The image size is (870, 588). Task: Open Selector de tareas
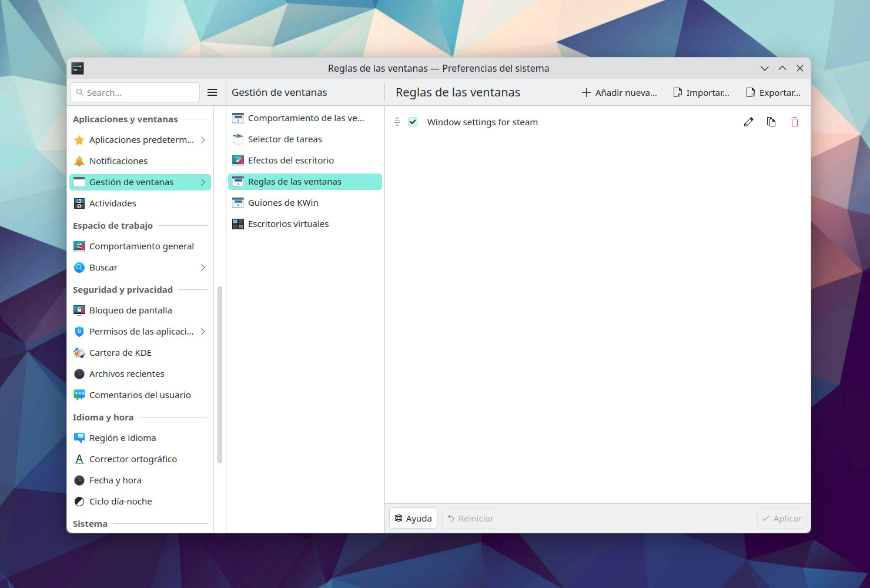click(x=305, y=139)
